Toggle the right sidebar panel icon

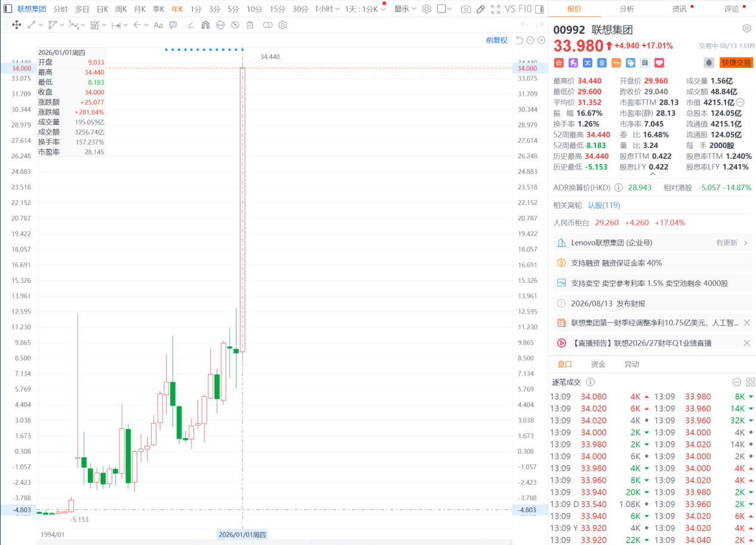pyautogui.click(x=539, y=9)
